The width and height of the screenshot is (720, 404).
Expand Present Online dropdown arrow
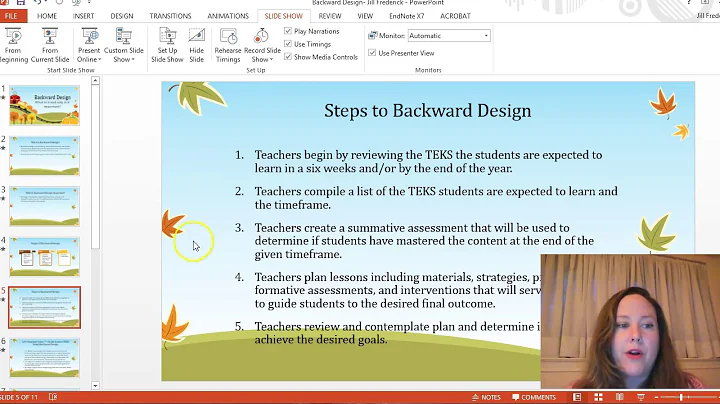point(100,60)
